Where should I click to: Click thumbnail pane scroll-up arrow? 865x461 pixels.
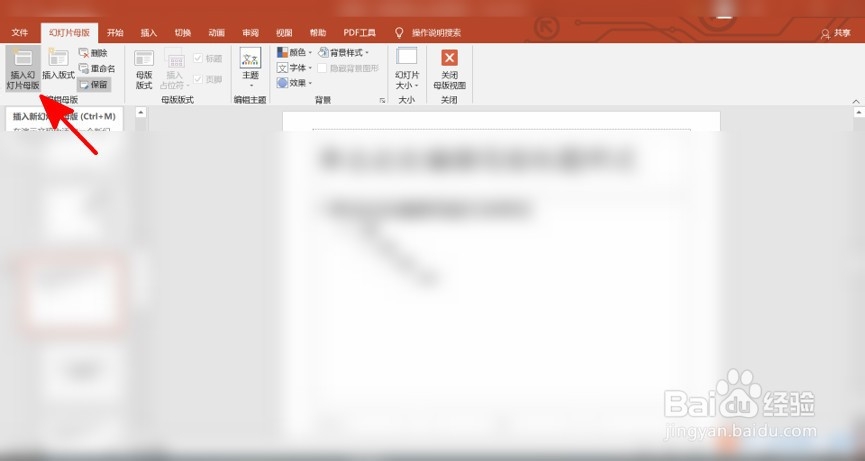141,112
